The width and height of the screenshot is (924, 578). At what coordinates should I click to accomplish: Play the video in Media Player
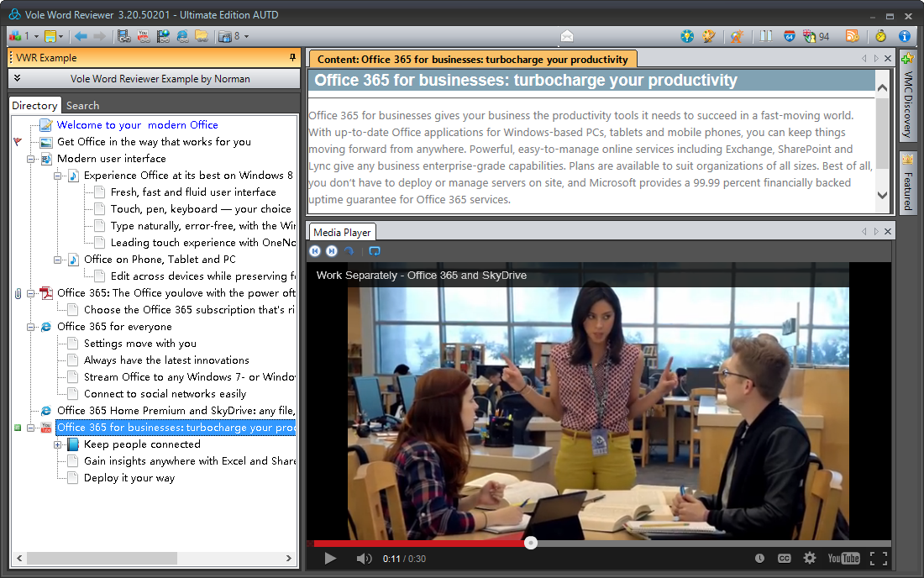click(x=330, y=559)
